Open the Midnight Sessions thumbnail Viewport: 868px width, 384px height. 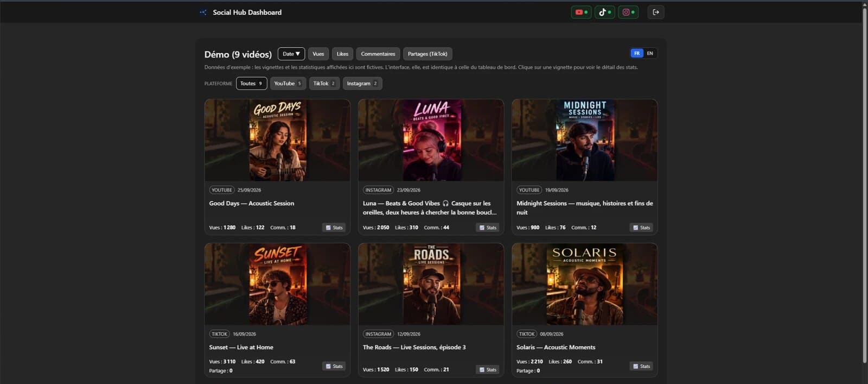pyautogui.click(x=585, y=140)
